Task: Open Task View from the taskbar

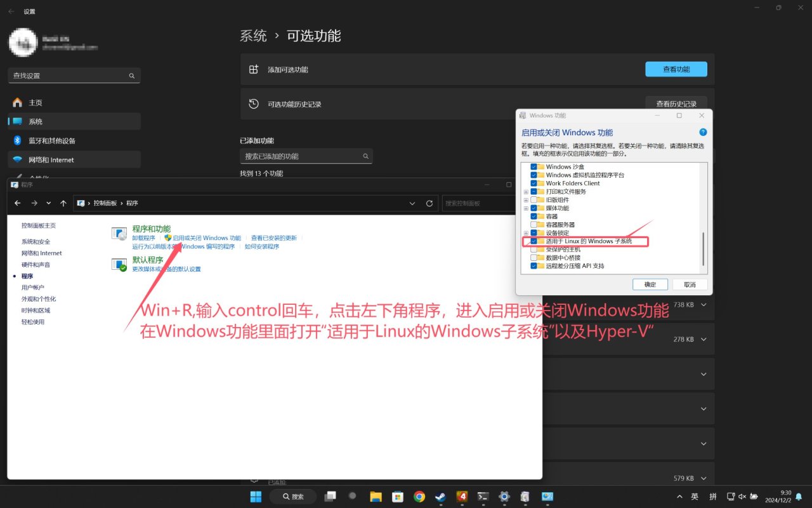Action: [330, 497]
